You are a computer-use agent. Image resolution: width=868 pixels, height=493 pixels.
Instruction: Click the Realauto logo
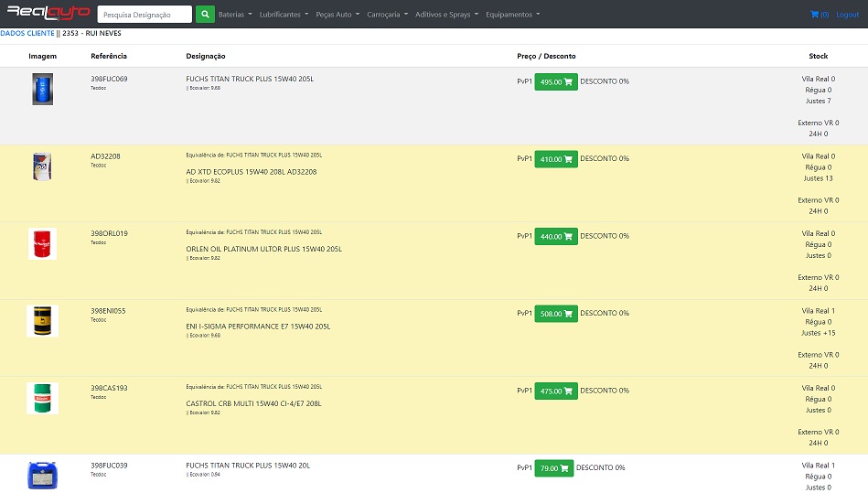(48, 12)
